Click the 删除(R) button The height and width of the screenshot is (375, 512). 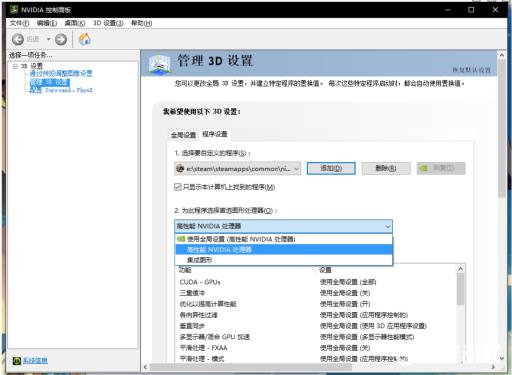386,168
